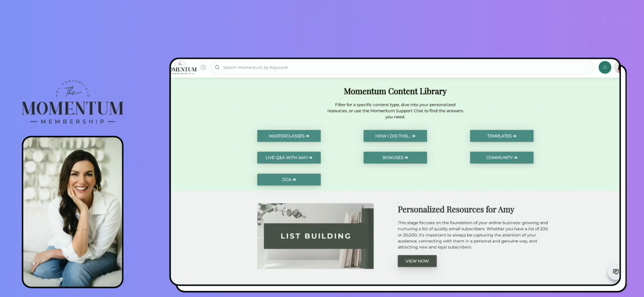Click the Momentum Membership logo in header
Viewport: 644px width, 297px height.
pyautogui.click(x=183, y=68)
